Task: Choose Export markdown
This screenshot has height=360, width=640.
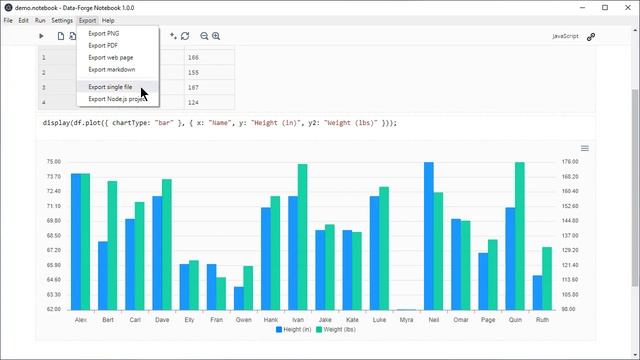Action: point(118,69)
